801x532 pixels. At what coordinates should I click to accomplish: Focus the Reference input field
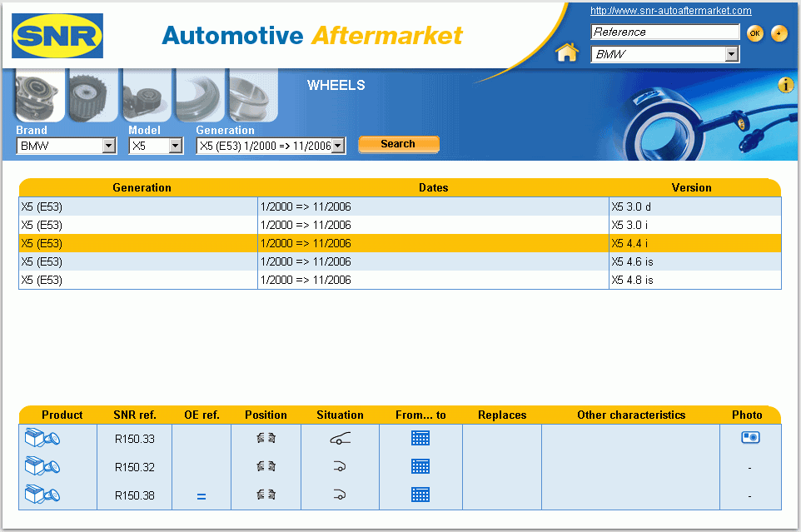click(x=665, y=32)
